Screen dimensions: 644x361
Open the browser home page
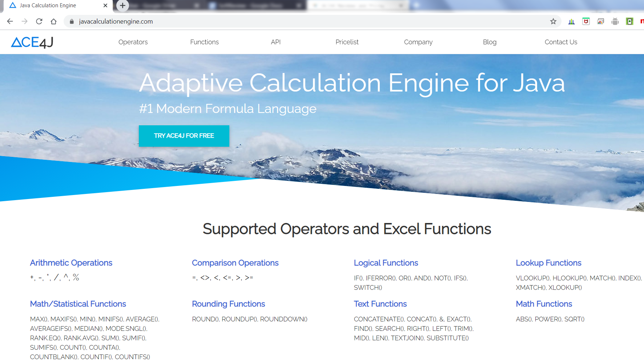[x=53, y=21]
